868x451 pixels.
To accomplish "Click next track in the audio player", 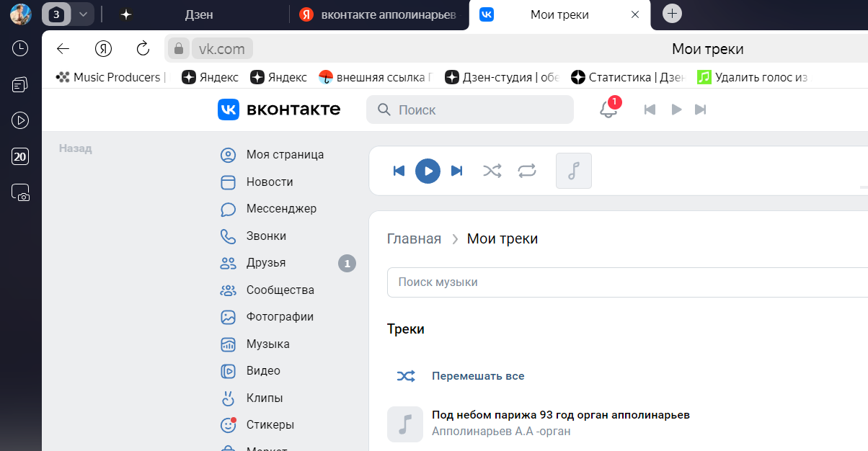I will tap(456, 171).
